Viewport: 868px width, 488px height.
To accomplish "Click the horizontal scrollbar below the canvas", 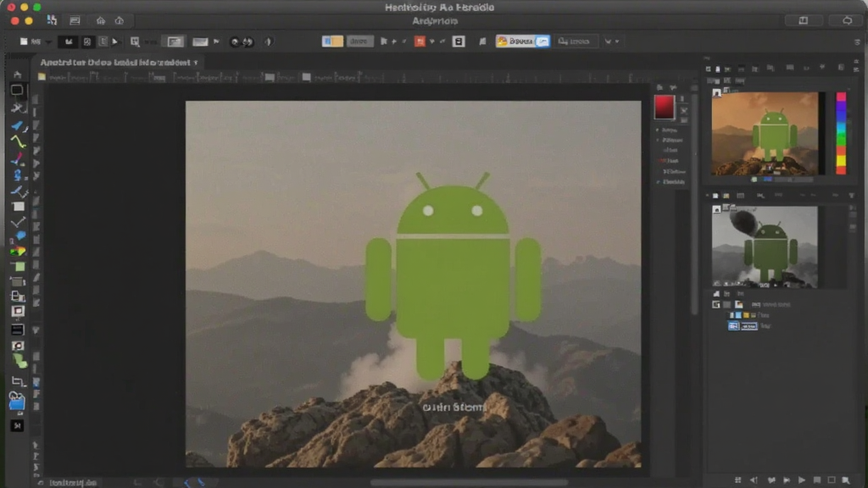I will (x=470, y=482).
